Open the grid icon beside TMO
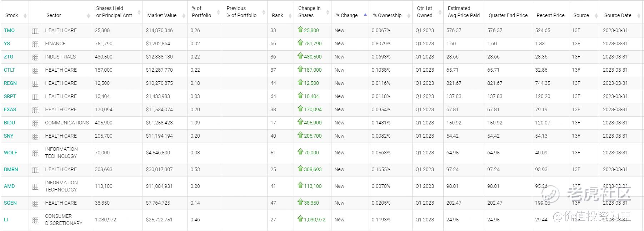 coord(35,31)
